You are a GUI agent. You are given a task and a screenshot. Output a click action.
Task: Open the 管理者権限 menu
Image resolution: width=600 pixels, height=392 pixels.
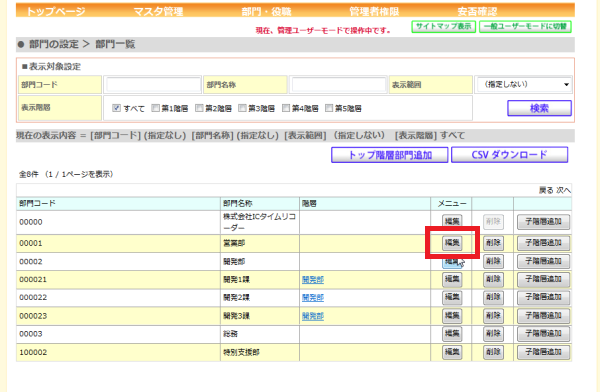point(374,11)
